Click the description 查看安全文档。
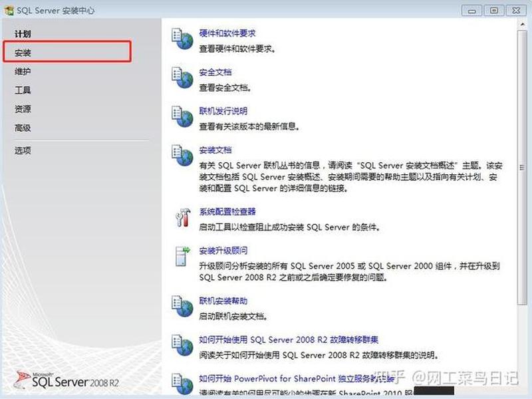This screenshot has height=399, width=532. click(225, 88)
